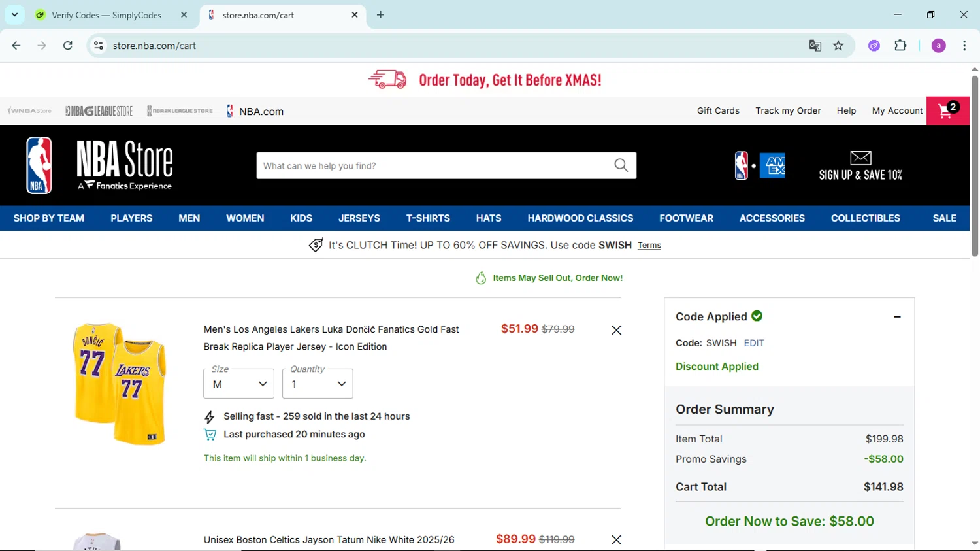Open PLAYERS menu
Screen dimensions: 980x551
(131, 218)
